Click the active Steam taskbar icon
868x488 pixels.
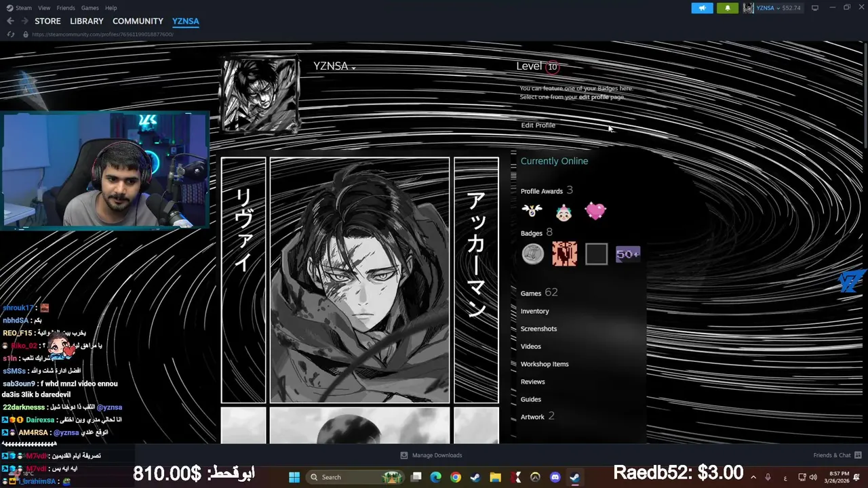click(x=574, y=477)
